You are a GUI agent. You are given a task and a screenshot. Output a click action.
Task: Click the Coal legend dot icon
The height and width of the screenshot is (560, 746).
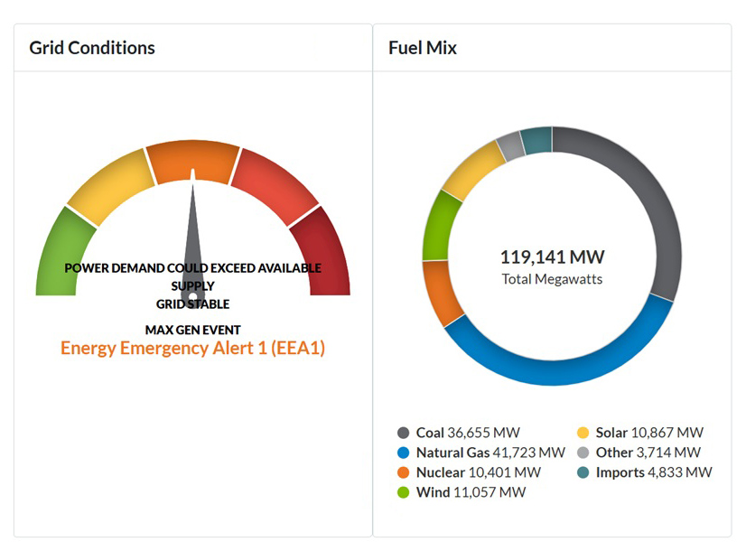pos(403,434)
